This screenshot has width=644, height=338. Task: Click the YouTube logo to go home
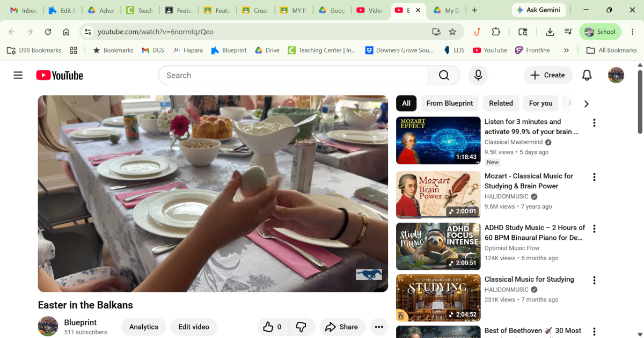60,76
